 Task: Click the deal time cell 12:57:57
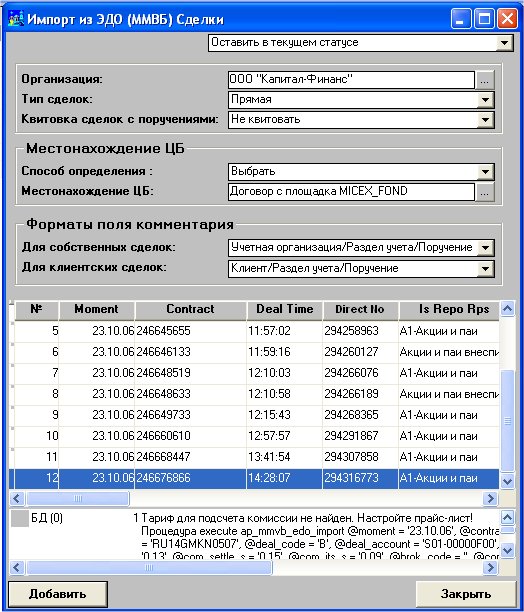[284, 436]
